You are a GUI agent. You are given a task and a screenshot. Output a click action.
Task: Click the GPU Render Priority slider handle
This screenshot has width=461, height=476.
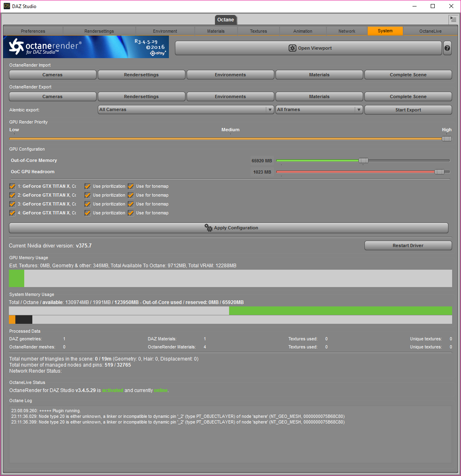447,139
